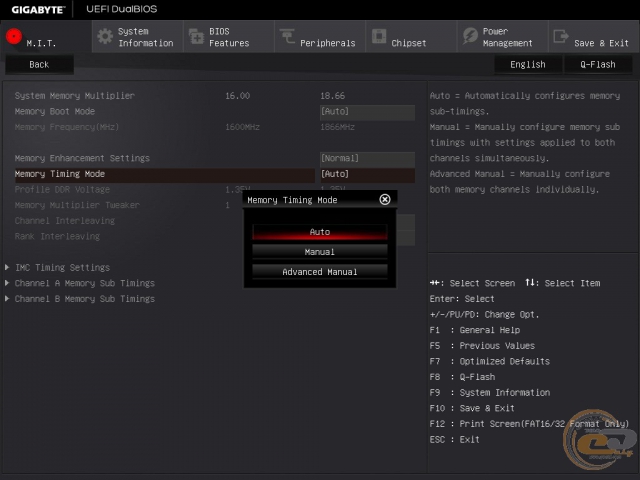Click the Chipset icon
This screenshot has width=640, height=480.
tap(379, 36)
